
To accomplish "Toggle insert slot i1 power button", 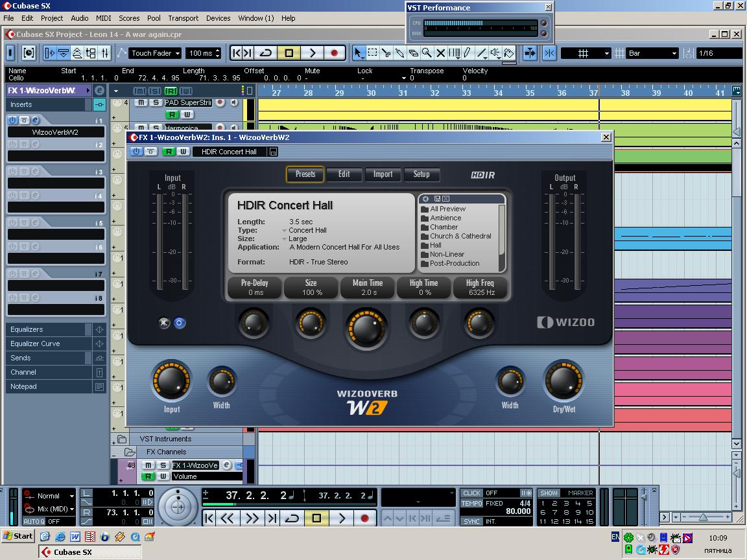I will pos(13,121).
